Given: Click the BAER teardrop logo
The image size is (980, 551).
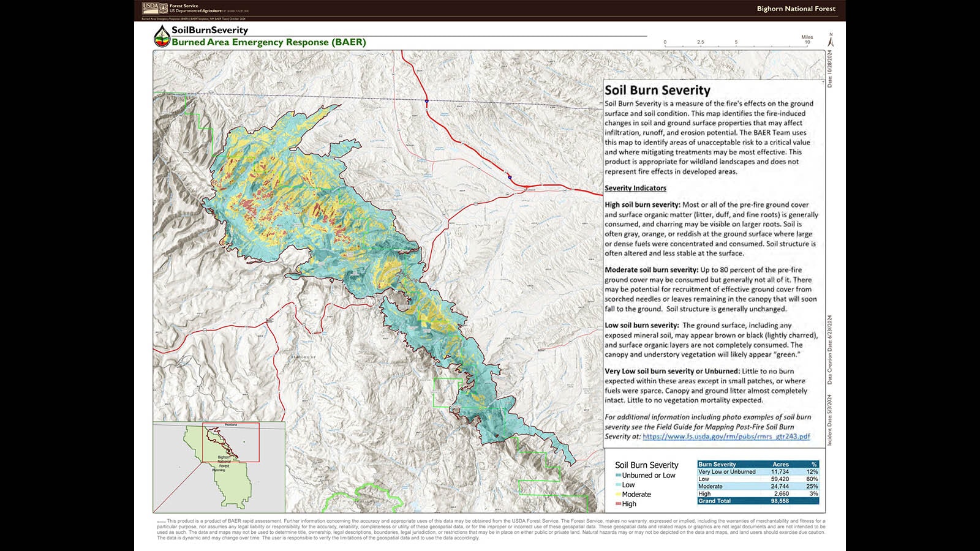Looking at the screenshot, I should (162, 36).
